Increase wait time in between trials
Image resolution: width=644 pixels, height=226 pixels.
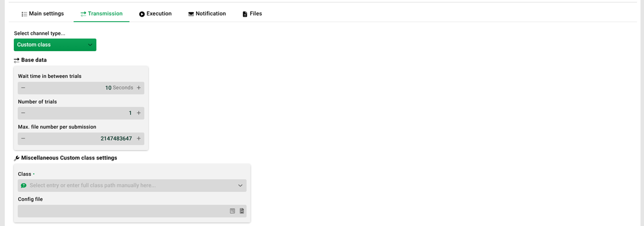point(139,88)
